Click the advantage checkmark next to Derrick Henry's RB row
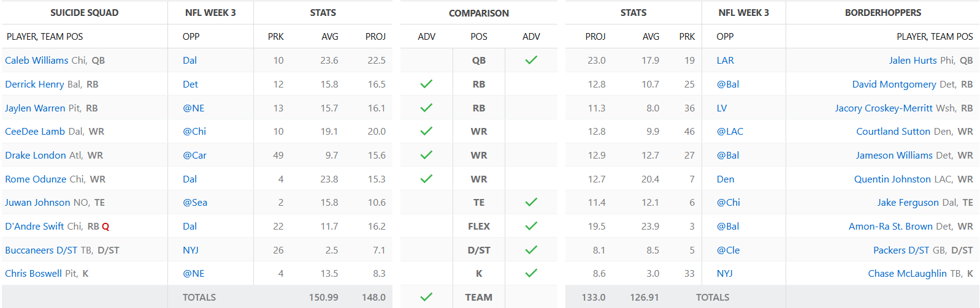980x308 pixels. (426, 84)
